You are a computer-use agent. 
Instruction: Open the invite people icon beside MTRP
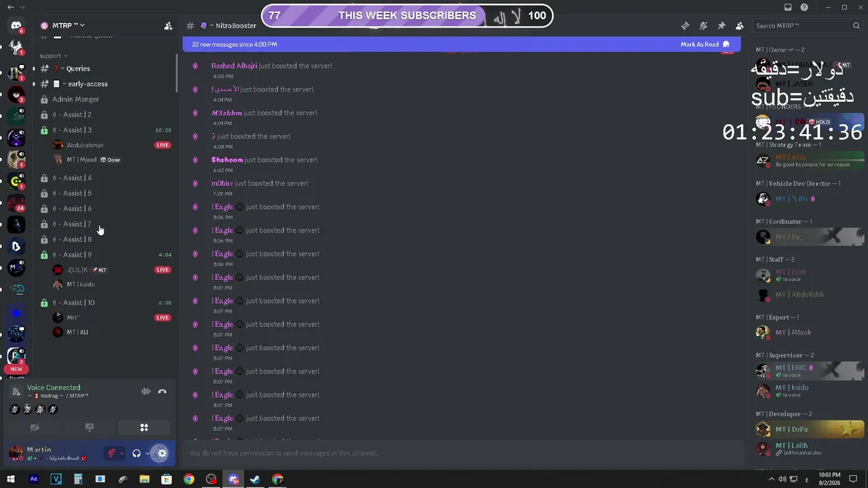click(x=168, y=26)
